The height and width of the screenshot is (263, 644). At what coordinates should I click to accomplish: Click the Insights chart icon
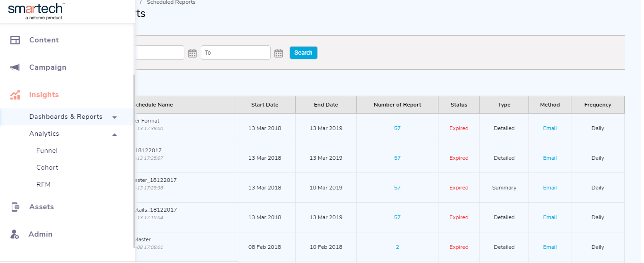tap(15, 95)
